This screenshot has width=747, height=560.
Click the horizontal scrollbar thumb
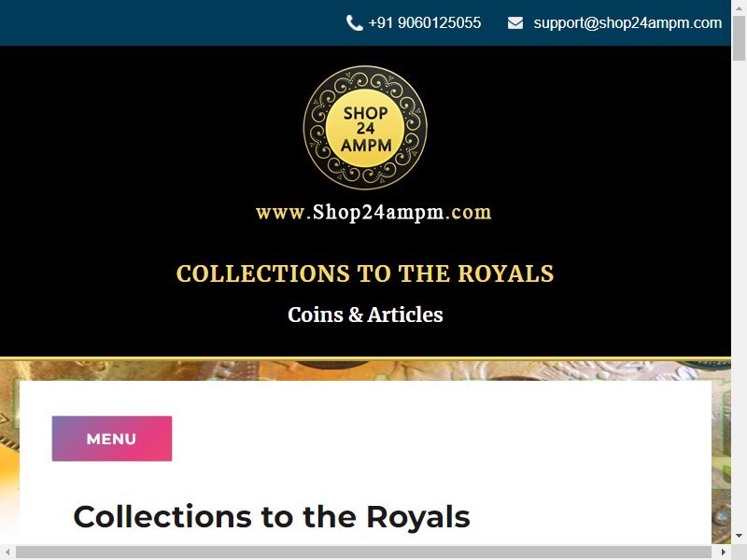tap(363, 553)
